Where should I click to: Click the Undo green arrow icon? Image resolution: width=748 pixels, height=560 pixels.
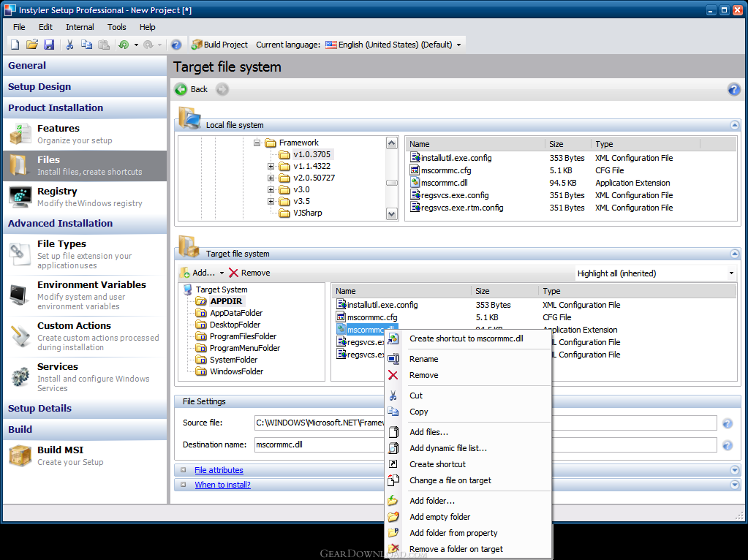pos(124,45)
